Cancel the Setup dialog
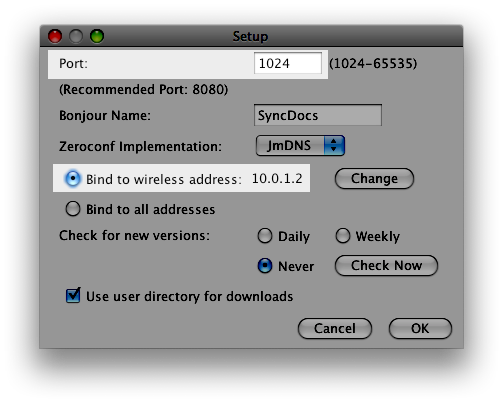 335,328
